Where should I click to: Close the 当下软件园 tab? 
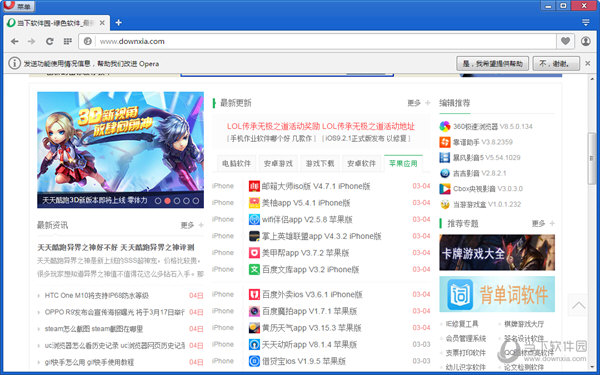[102, 23]
